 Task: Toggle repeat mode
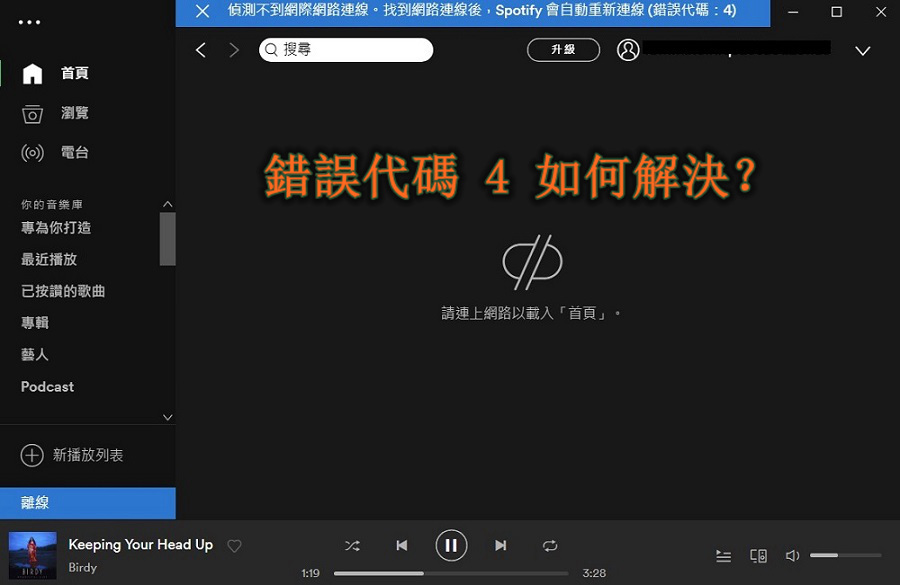(550, 545)
